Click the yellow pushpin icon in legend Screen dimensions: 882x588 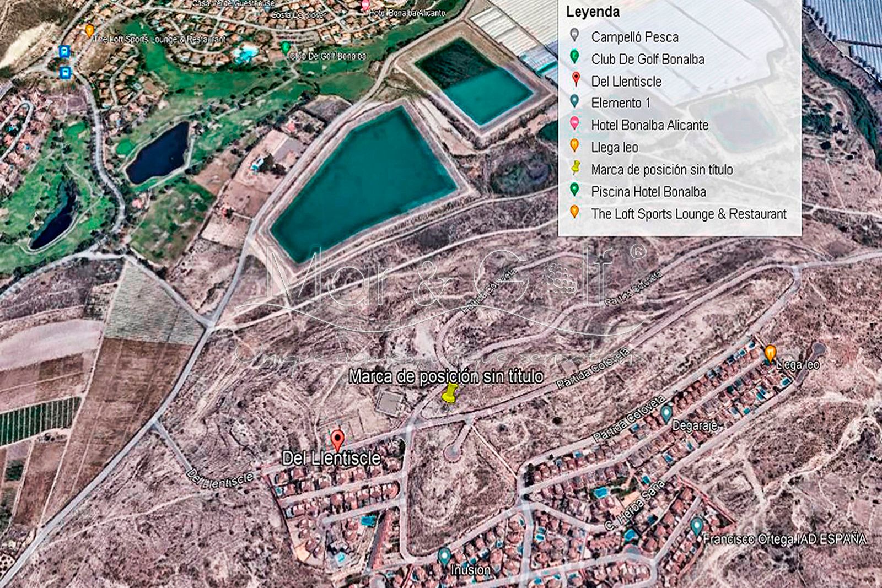[x=575, y=168]
